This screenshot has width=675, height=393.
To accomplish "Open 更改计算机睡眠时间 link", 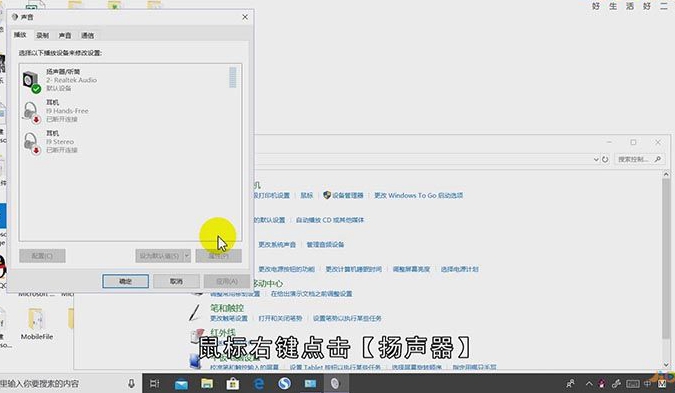I will click(x=353, y=269).
